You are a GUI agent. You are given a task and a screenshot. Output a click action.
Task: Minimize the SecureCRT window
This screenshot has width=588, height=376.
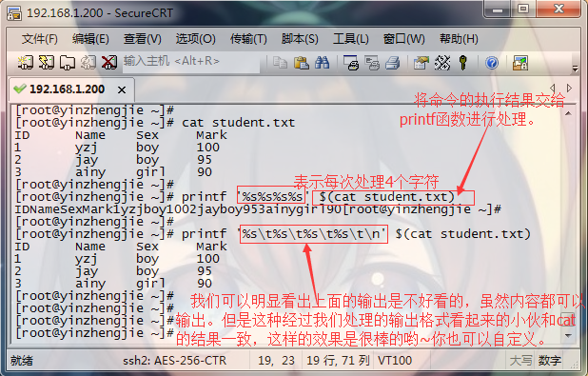tap(498, 10)
